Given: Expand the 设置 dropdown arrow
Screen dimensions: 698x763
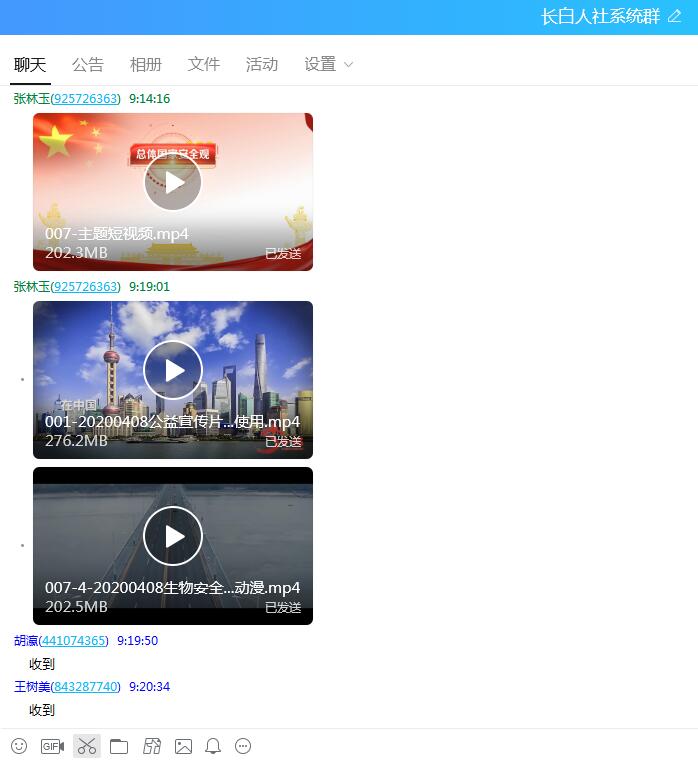Looking at the screenshot, I should coord(349,65).
